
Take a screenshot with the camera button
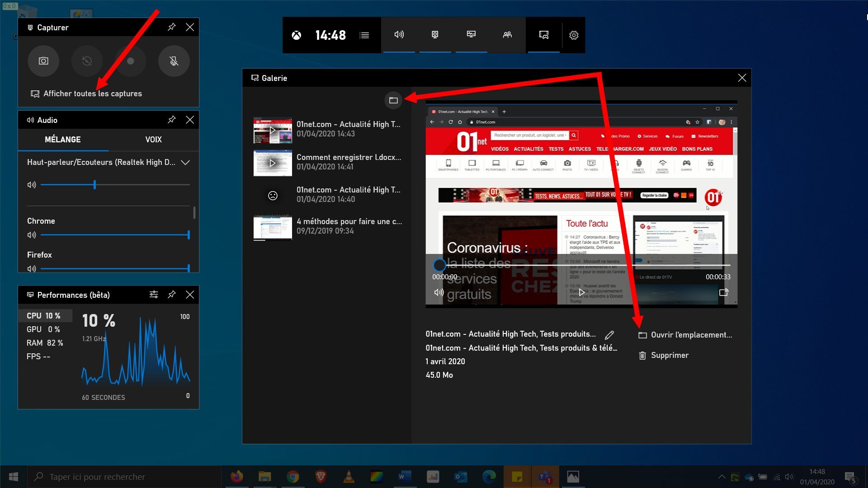pyautogui.click(x=43, y=61)
